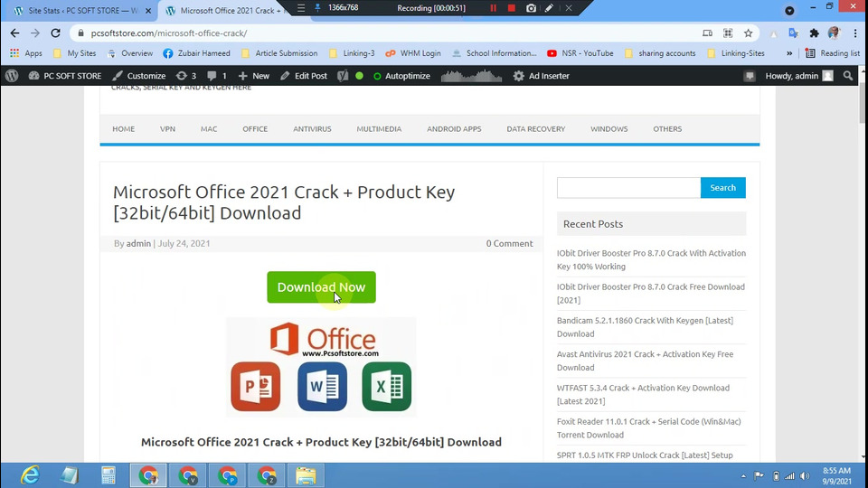Open the Calculator from the taskbar
868x488 pixels.
click(108, 475)
